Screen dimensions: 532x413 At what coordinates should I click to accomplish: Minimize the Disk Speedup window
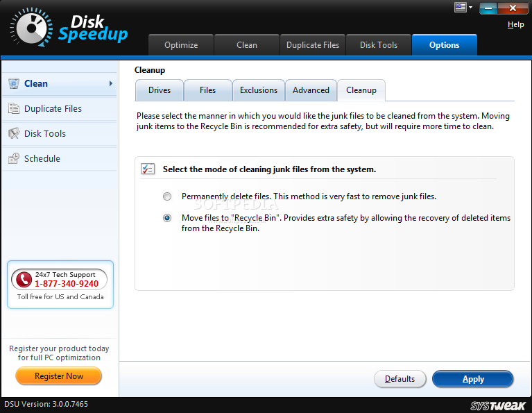[x=488, y=8]
